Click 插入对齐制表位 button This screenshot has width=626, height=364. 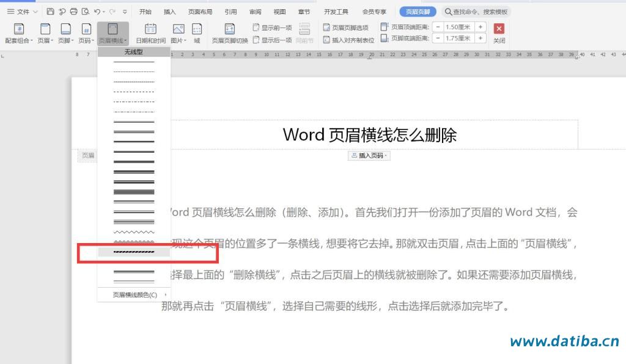(349, 40)
